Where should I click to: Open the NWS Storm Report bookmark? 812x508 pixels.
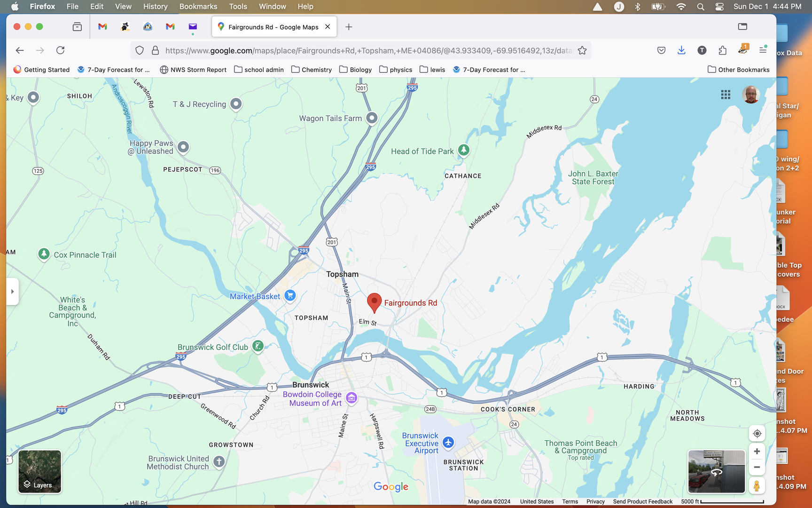pyautogui.click(x=193, y=70)
